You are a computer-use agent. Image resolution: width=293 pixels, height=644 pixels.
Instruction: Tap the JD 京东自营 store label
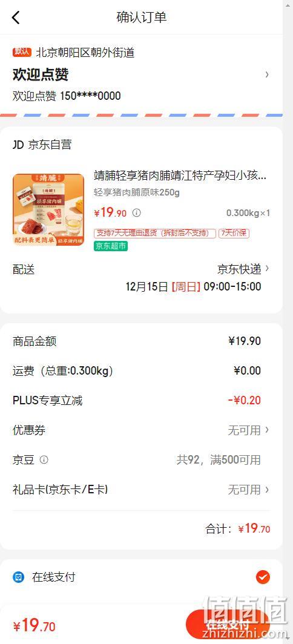(42, 145)
